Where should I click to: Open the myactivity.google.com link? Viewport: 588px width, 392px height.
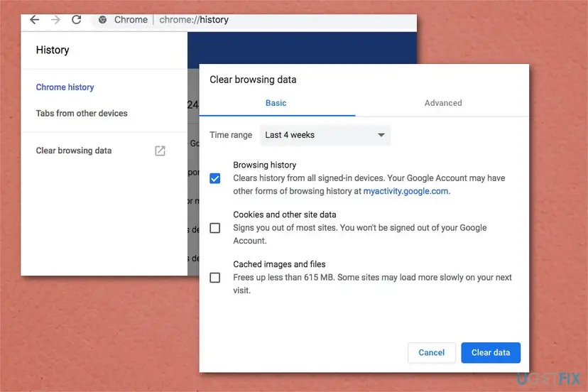406,191
